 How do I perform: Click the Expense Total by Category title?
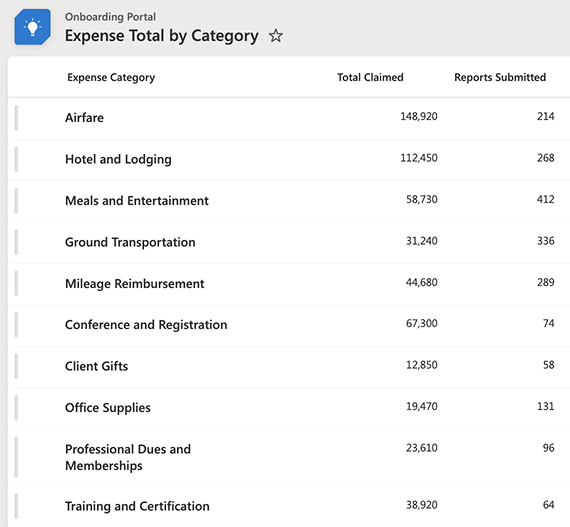(x=162, y=36)
